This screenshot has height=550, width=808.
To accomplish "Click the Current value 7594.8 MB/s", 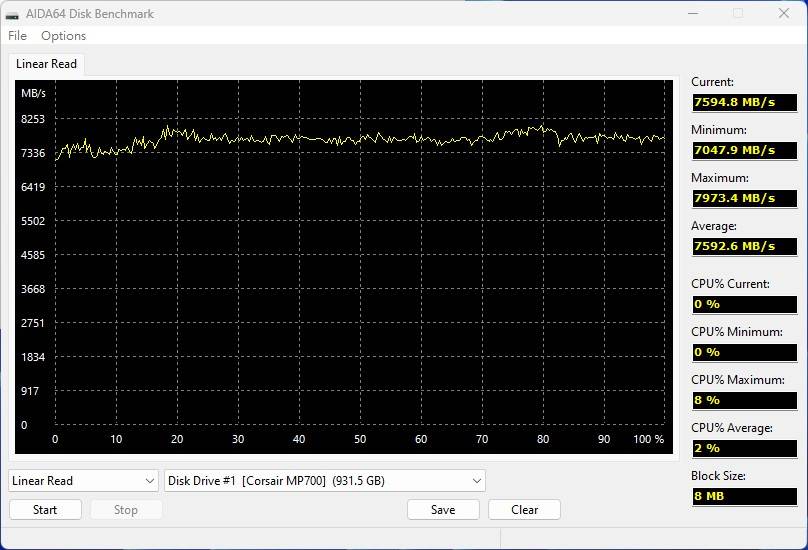I will click(x=745, y=102).
